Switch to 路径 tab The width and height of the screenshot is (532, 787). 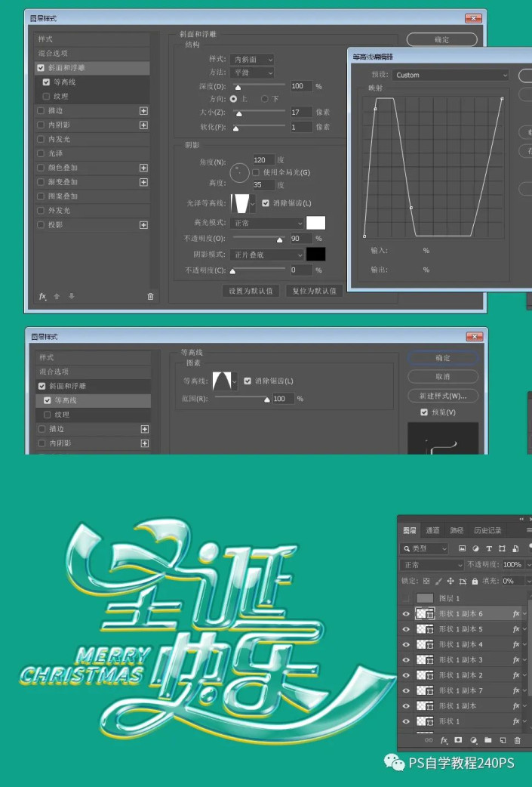pyautogui.click(x=457, y=530)
